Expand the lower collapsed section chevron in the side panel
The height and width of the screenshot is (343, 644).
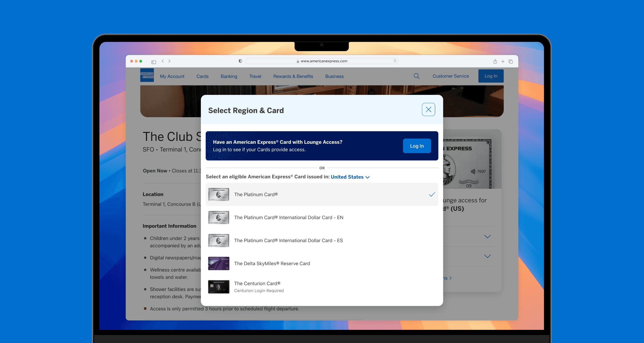click(487, 256)
